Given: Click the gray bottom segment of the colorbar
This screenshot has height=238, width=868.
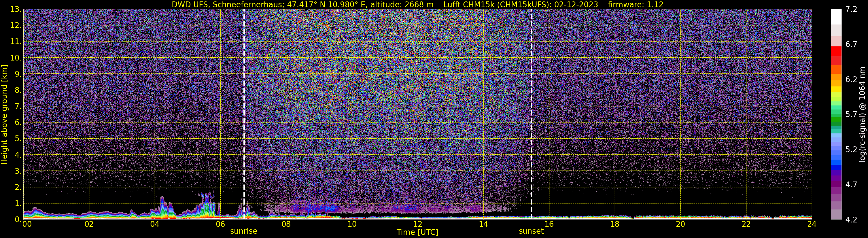Looking at the screenshot, I should [836, 214].
